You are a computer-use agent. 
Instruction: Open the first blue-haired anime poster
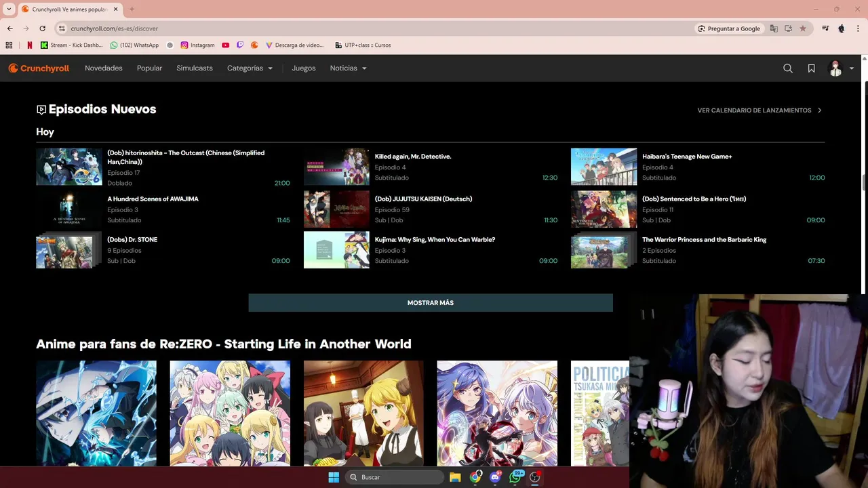tap(96, 413)
